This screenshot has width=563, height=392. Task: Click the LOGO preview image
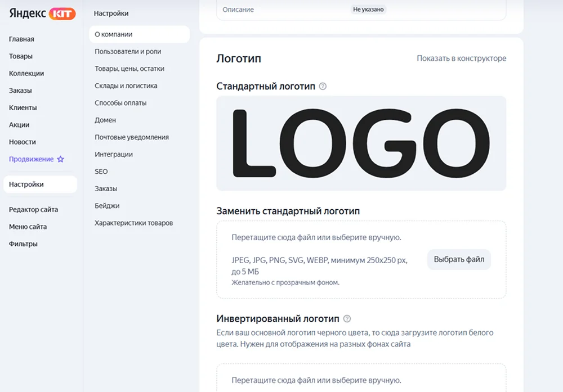pyautogui.click(x=361, y=143)
